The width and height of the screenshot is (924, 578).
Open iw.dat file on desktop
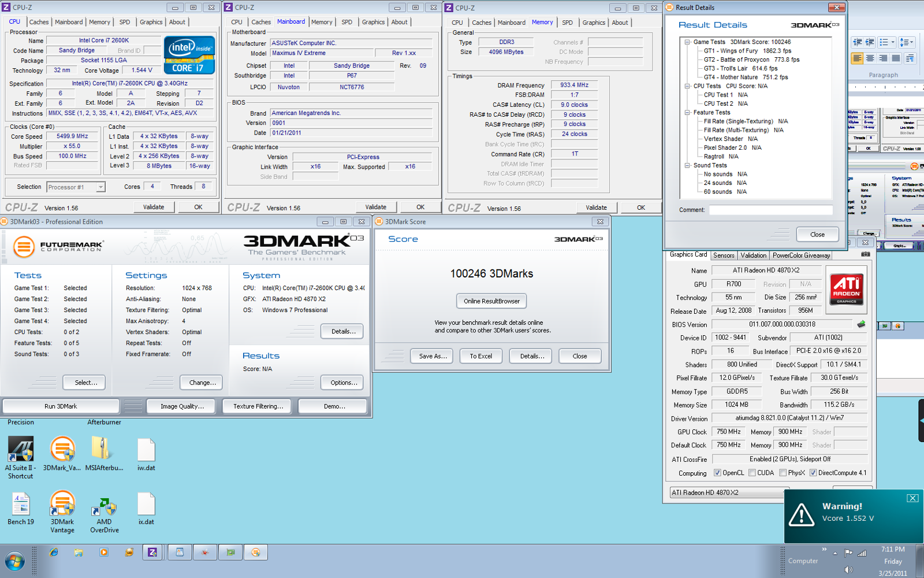pos(146,454)
